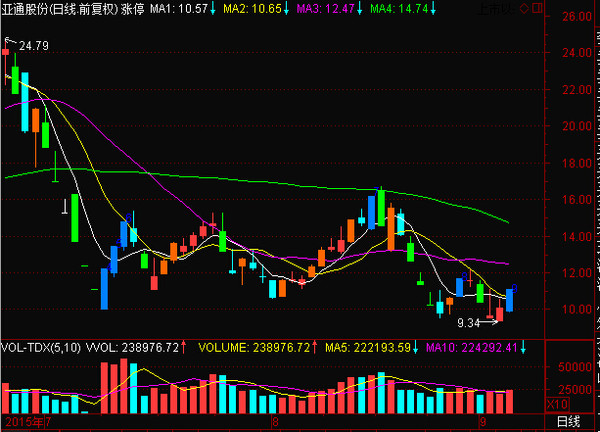Click the white MA1: 10.57 label
The width and height of the screenshot is (600, 432).
click(178, 9)
